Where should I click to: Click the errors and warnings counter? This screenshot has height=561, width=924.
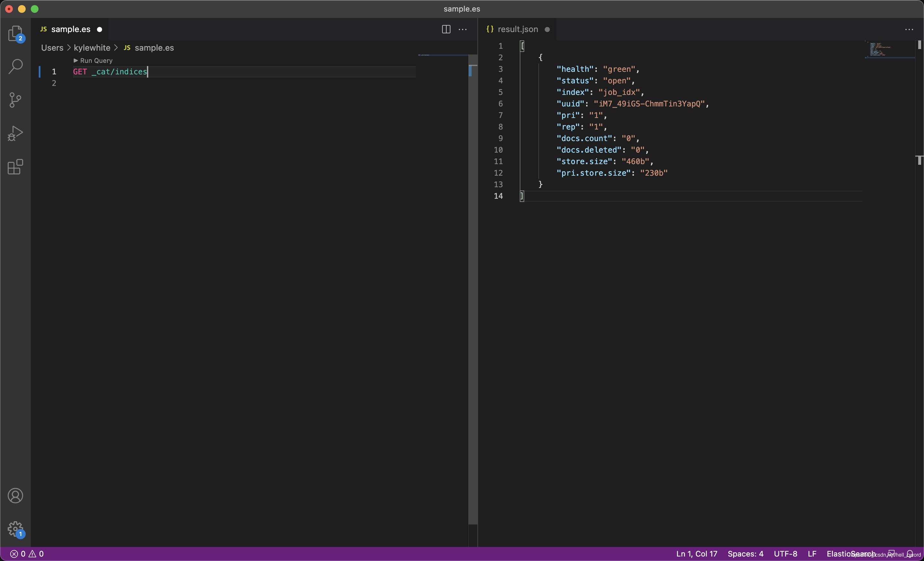coord(27,554)
